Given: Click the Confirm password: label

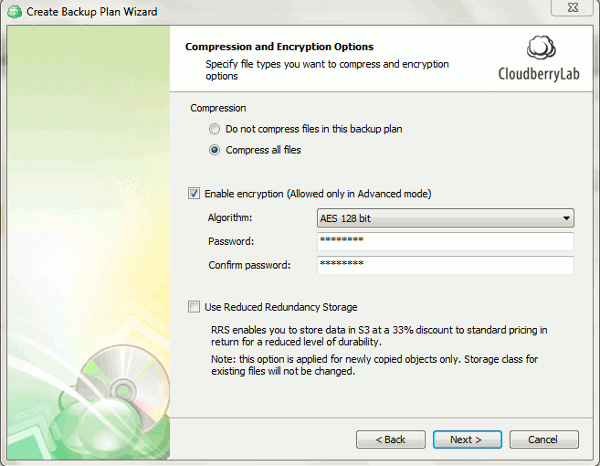Looking at the screenshot, I should 249,265.
